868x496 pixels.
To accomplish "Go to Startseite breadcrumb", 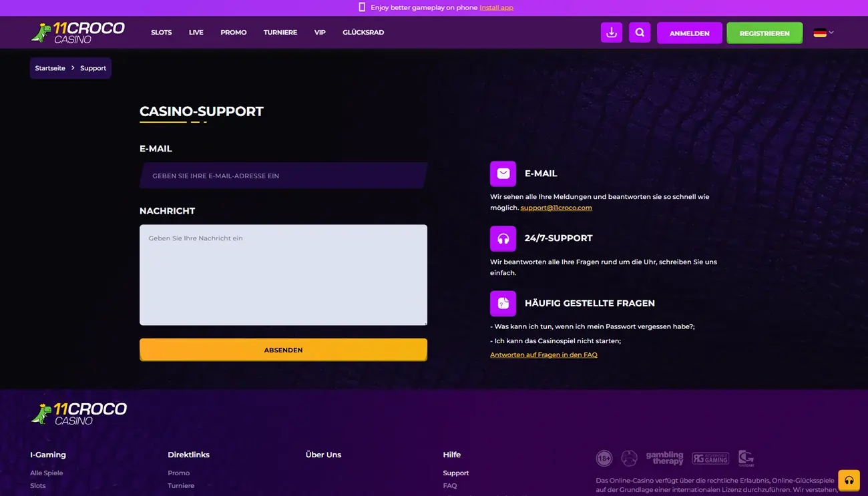I will coord(50,68).
